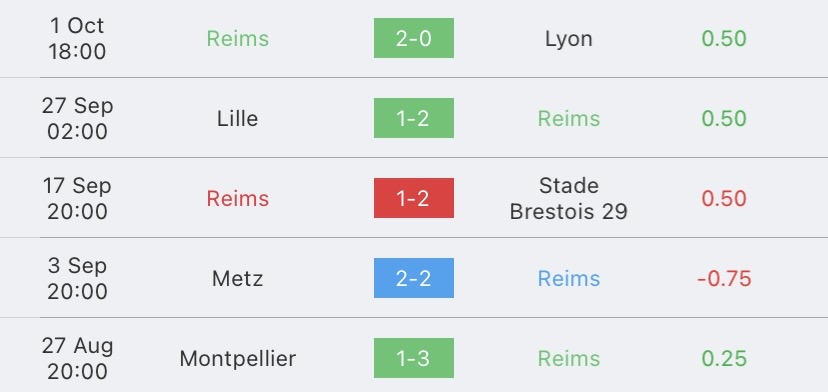Open the 1-2 Lille vs Reims score
828x392 pixels.
pos(413,118)
